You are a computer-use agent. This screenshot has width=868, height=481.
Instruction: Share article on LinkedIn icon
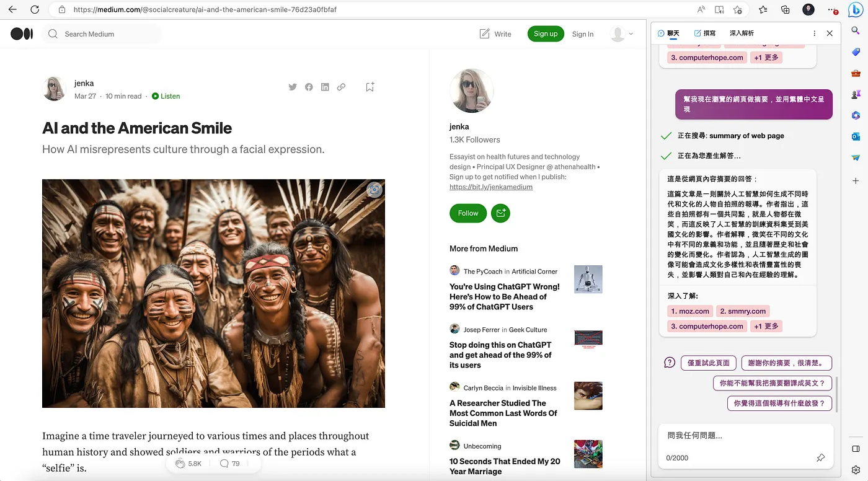click(x=325, y=87)
